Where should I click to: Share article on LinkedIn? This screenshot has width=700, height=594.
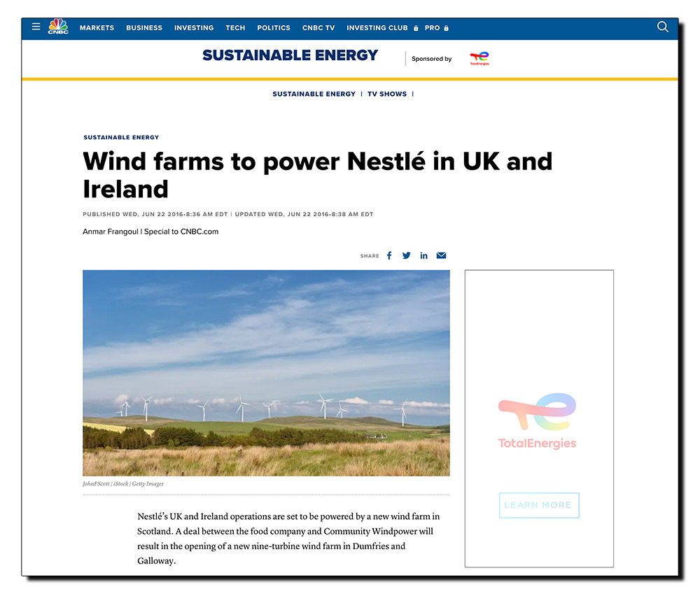pyautogui.click(x=423, y=255)
